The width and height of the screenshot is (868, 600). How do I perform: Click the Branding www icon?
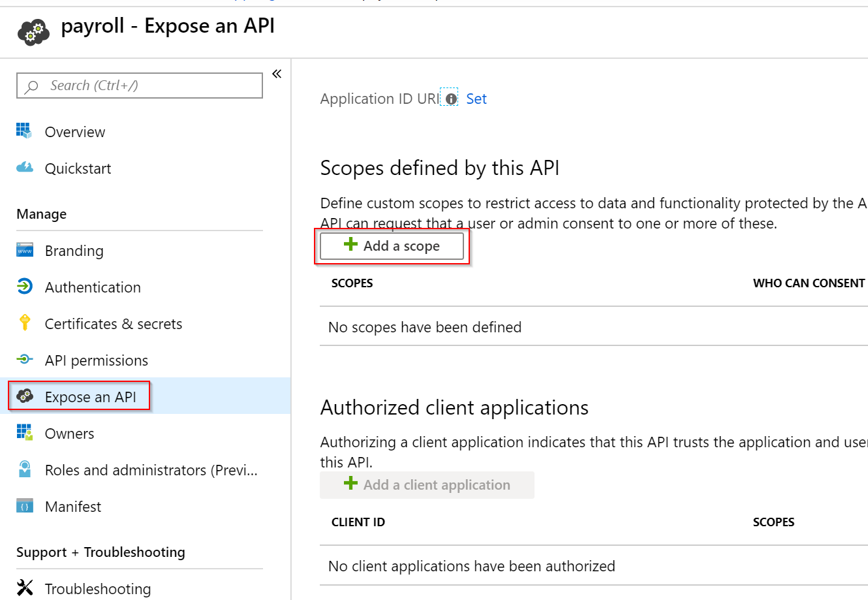click(x=25, y=250)
